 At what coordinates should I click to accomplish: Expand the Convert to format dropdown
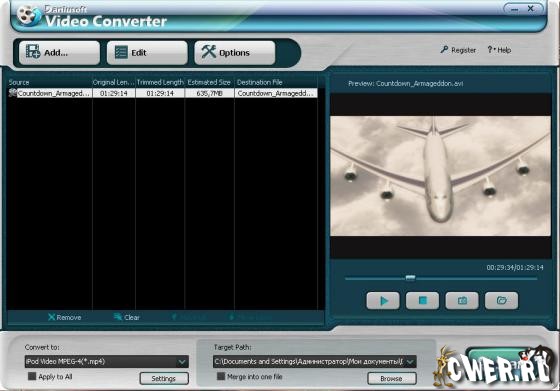click(182, 362)
